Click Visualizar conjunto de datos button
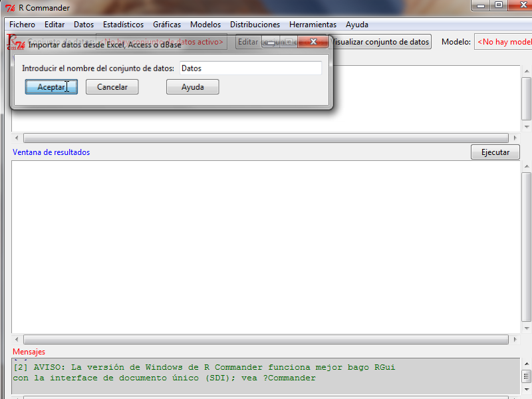Screen dimensions: 532x399 (x=380, y=42)
